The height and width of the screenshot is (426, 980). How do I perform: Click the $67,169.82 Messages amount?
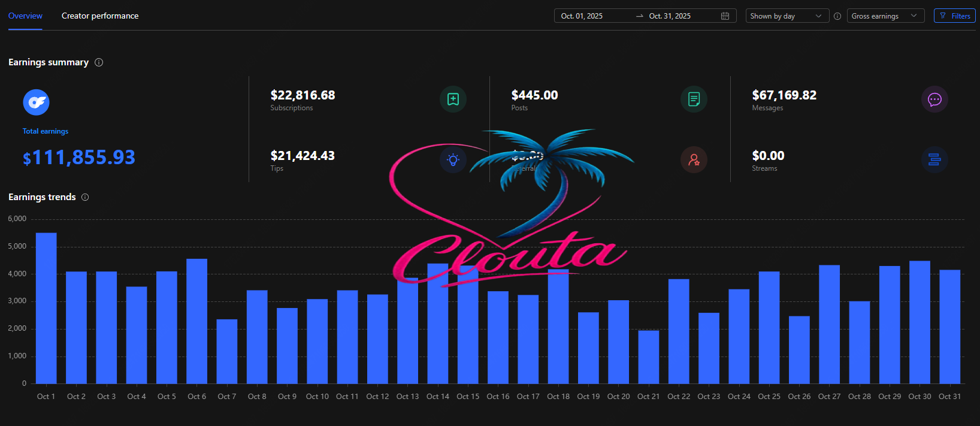[x=784, y=95]
